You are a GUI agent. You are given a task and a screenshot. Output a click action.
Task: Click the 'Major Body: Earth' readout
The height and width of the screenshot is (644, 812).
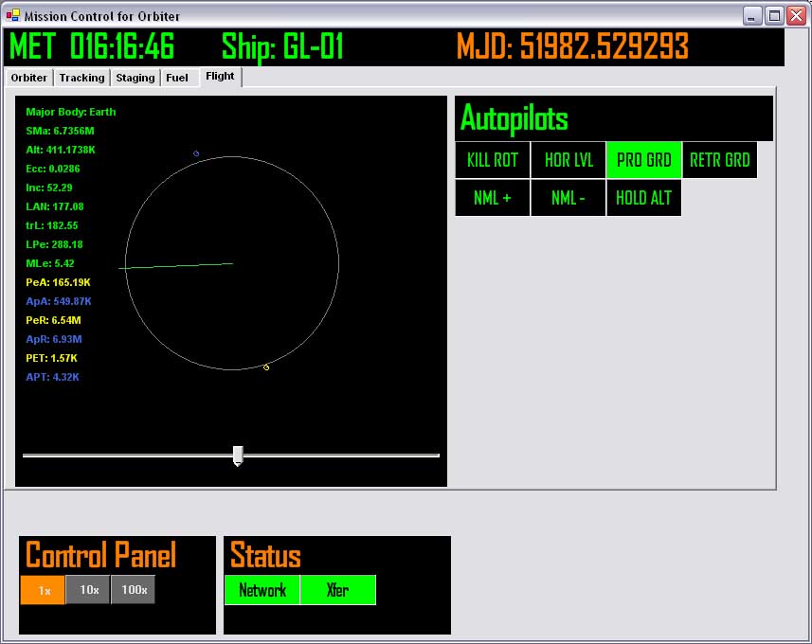point(71,112)
